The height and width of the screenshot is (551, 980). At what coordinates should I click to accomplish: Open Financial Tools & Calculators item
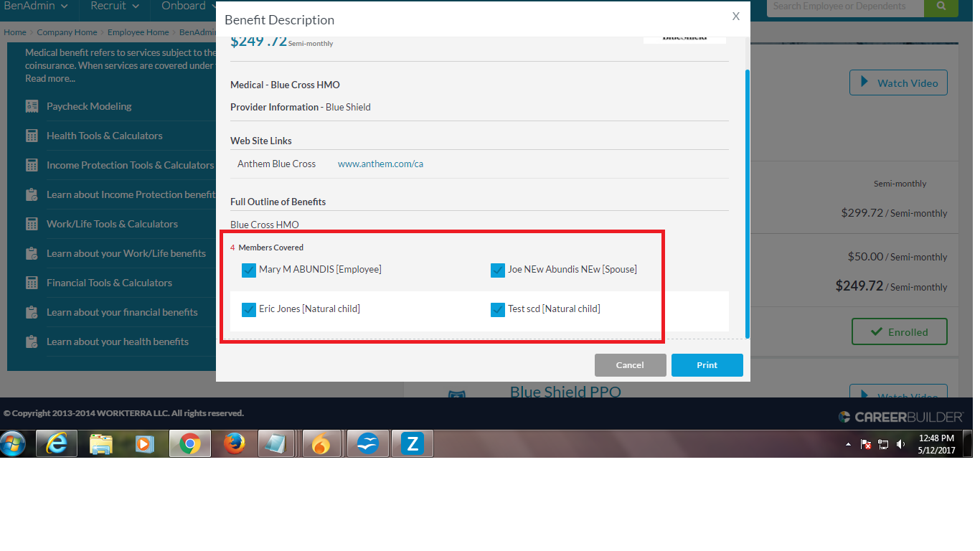pyautogui.click(x=109, y=283)
